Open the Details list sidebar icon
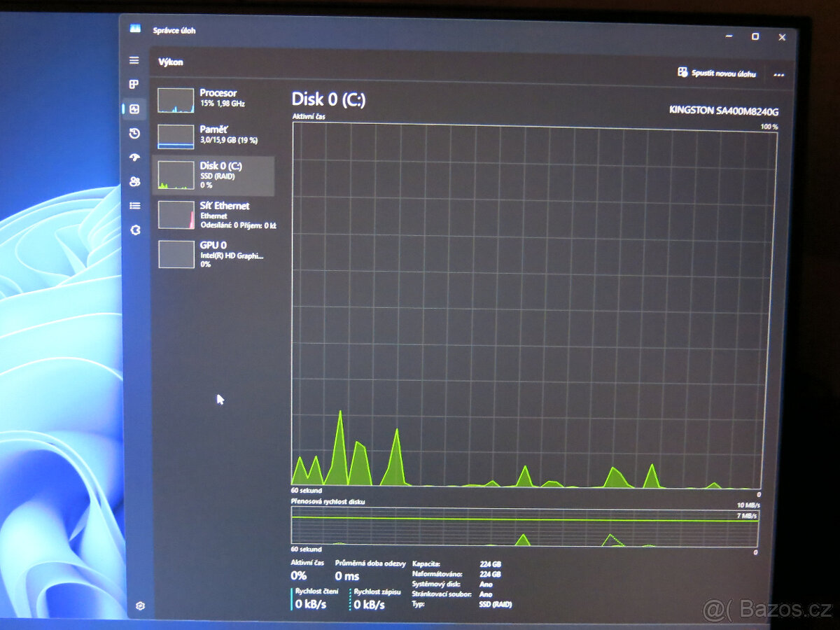This screenshot has width=840, height=630. pyautogui.click(x=134, y=206)
